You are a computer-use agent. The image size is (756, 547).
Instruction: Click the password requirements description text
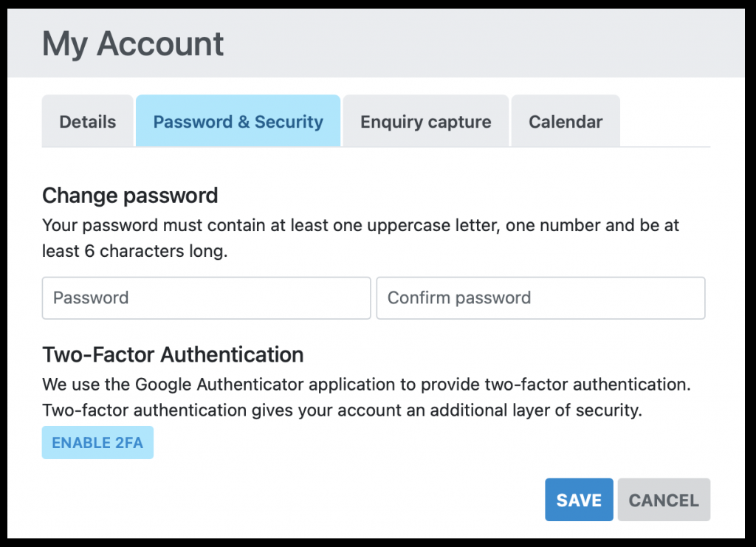(360, 225)
